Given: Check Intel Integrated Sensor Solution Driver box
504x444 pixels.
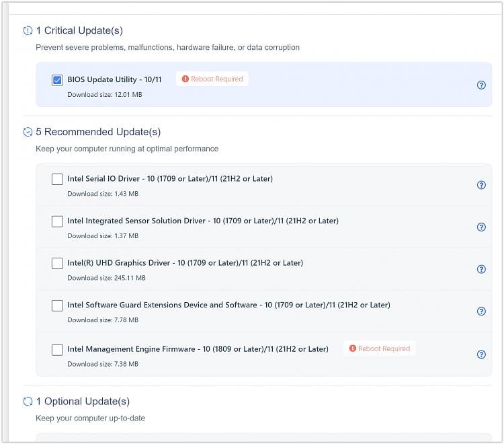Looking at the screenshot, I should (x=57, y=221).
